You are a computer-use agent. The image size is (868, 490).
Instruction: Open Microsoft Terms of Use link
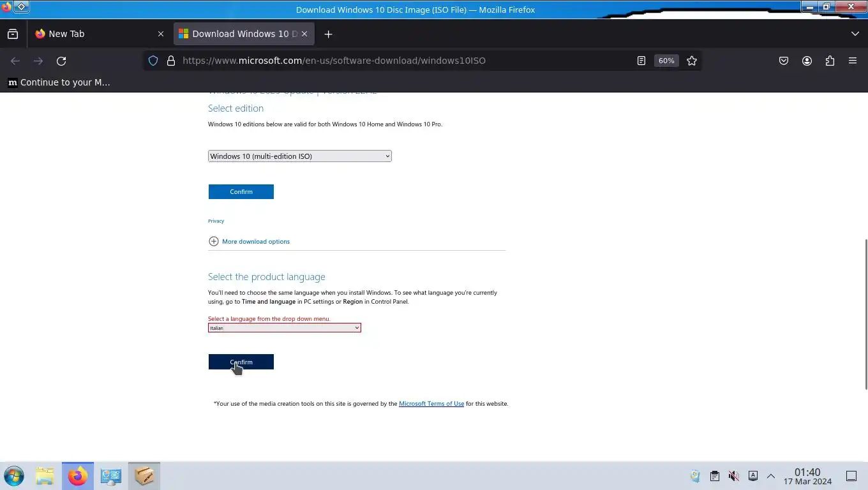point(431,404)
